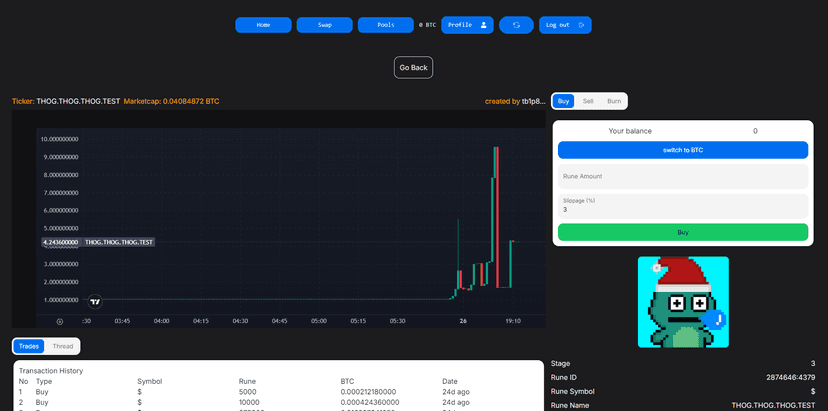The image size is (828, 411).
Task: Select the Burn tab
Action: 614,101
